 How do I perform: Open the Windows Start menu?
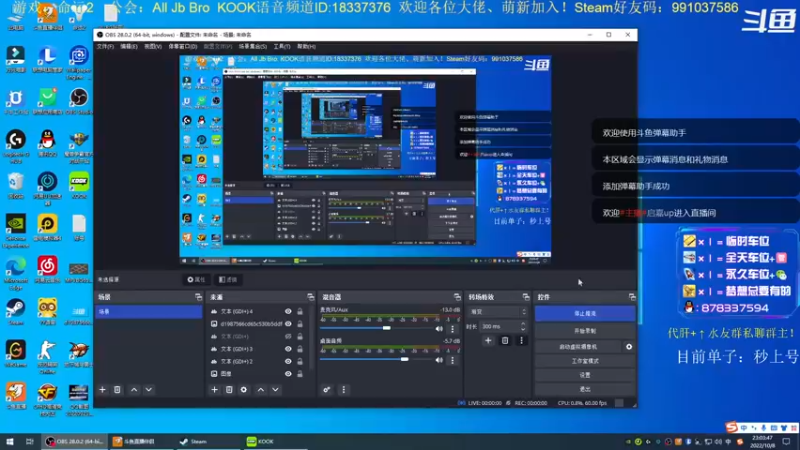[x=10, y=441]
